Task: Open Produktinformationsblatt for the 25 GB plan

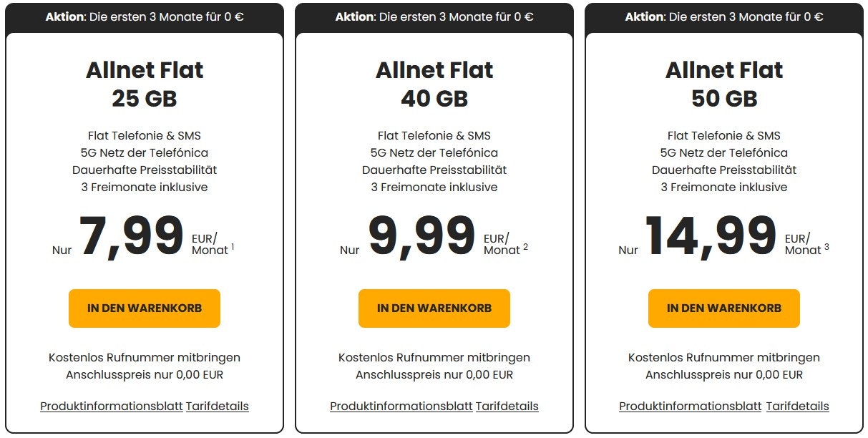Action: point(112,407)
